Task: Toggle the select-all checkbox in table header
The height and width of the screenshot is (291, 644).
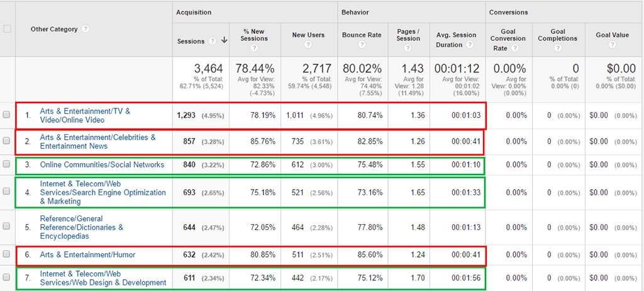Action: (7, 29)
